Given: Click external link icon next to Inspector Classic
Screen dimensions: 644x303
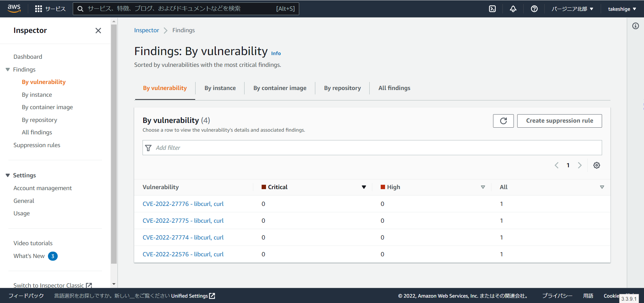Looking at the screenshot, I should pos(89,285).
